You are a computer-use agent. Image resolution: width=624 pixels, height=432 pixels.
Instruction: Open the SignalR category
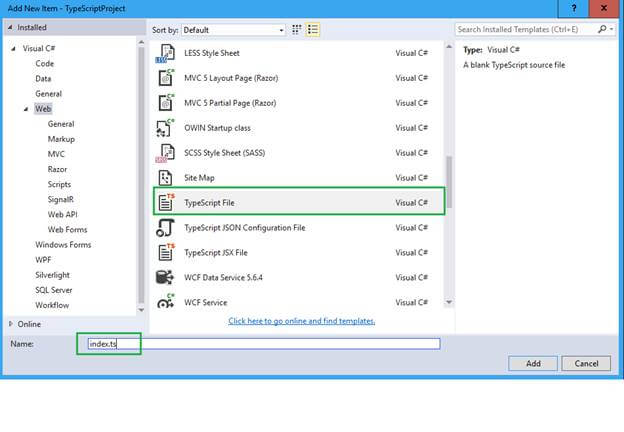click(60, 200)
